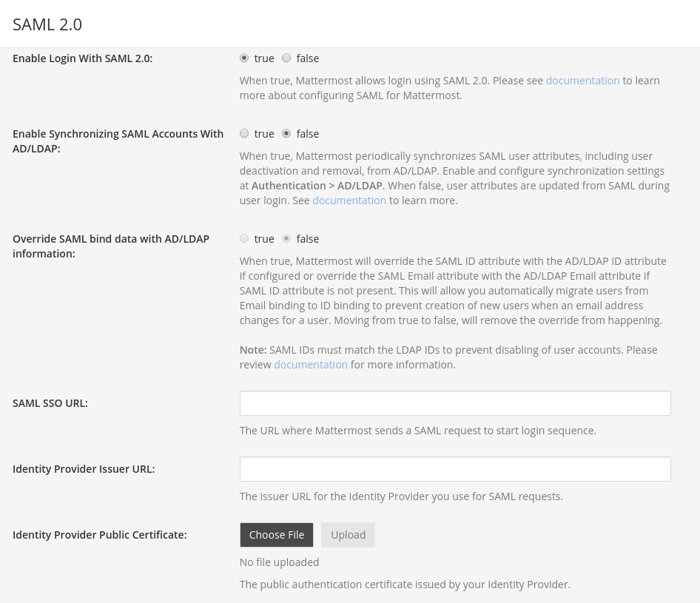Click the SAML 2.0 page heading
Screen dimensions: 700x603
click(x=47, y=24)
